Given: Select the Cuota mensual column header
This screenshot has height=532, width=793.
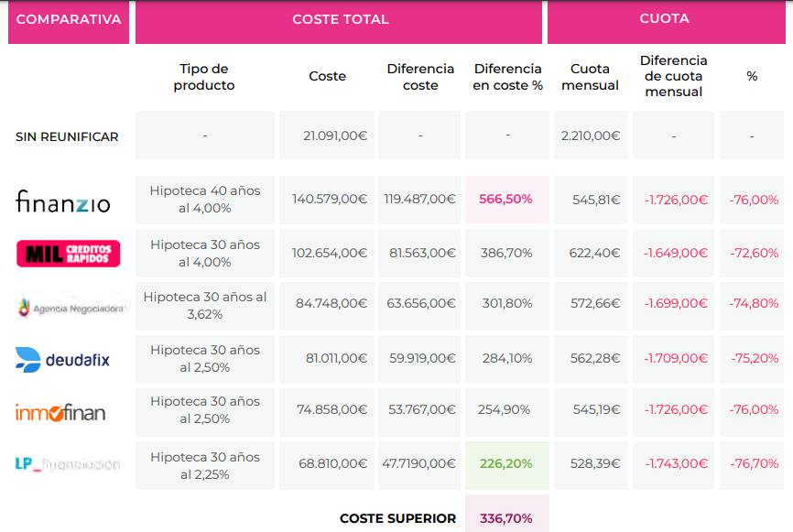Looking at the screenshot, I should pos(590,77).
